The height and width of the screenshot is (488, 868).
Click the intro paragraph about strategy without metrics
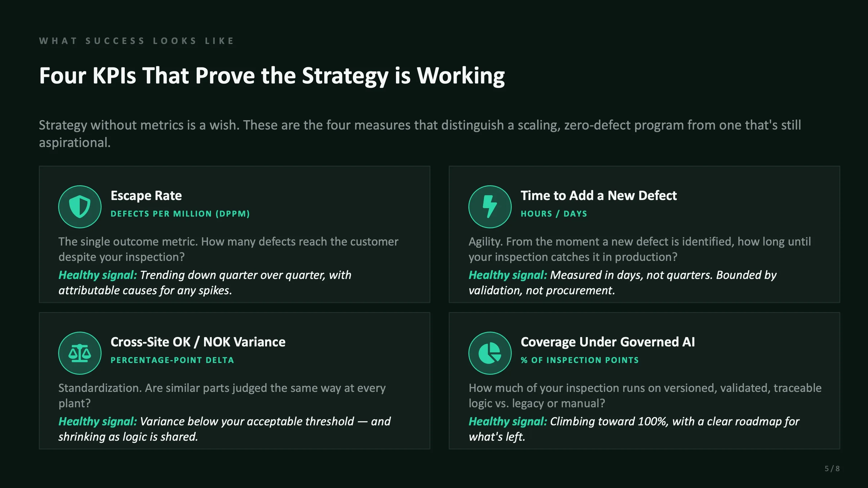tap(420, 134)
